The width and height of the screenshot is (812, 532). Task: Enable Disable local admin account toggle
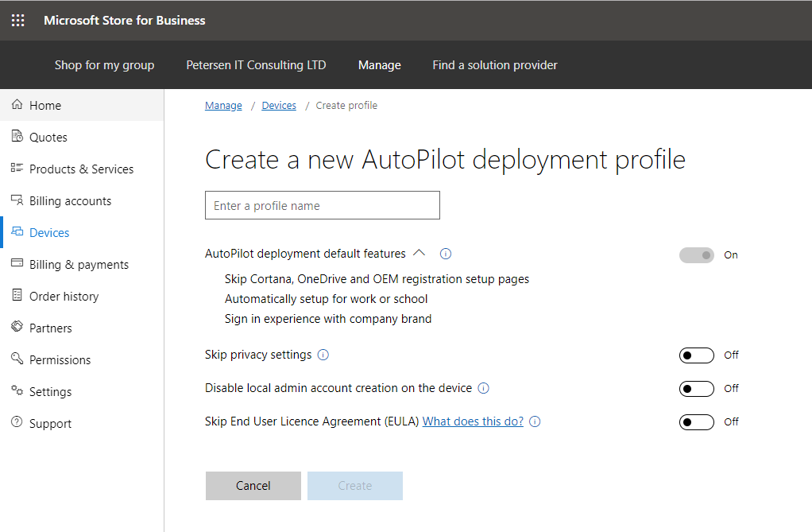tap(697, 389)
